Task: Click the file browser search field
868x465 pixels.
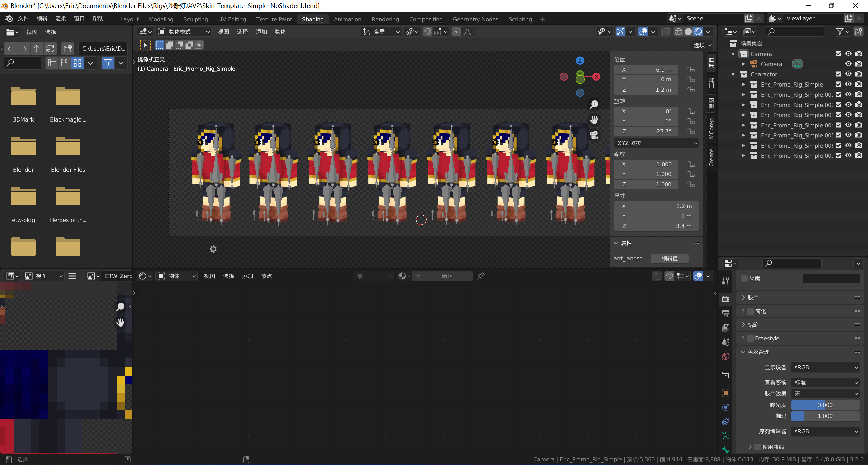Action: [23, 63]
